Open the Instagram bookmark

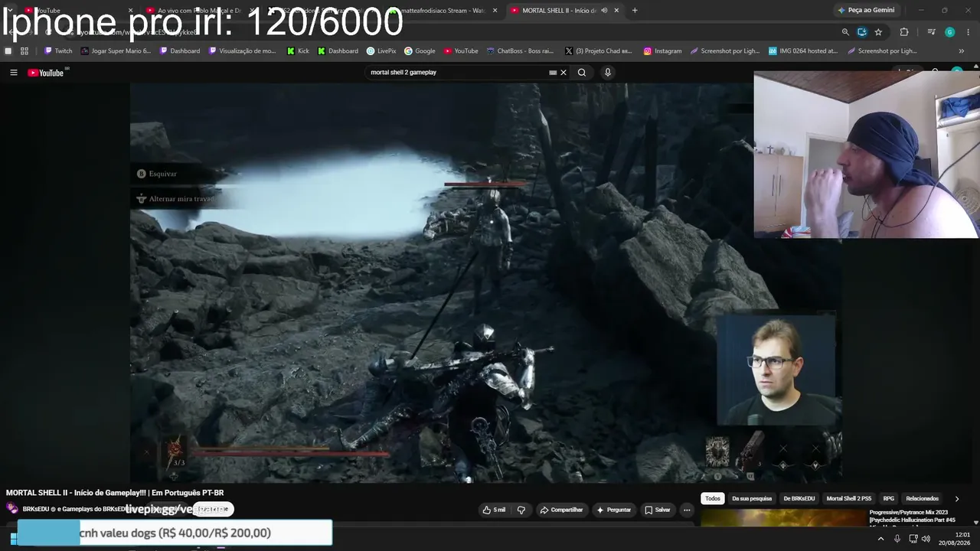pyautogui.click(x=662, y=51)
